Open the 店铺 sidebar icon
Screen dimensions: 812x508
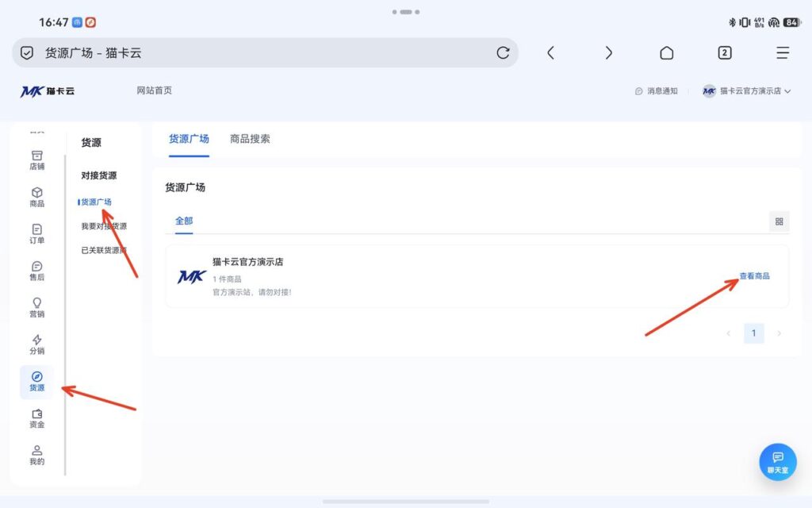(36, 160)
